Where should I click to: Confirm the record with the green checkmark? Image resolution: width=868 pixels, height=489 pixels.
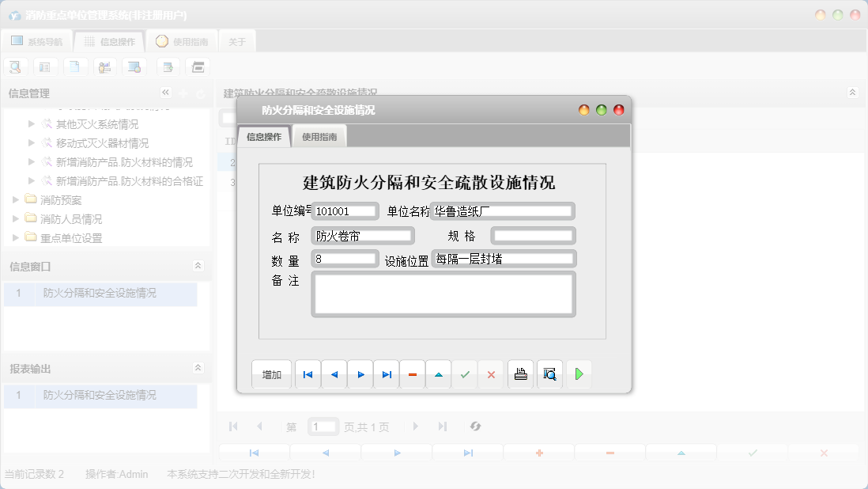point(465,373)
